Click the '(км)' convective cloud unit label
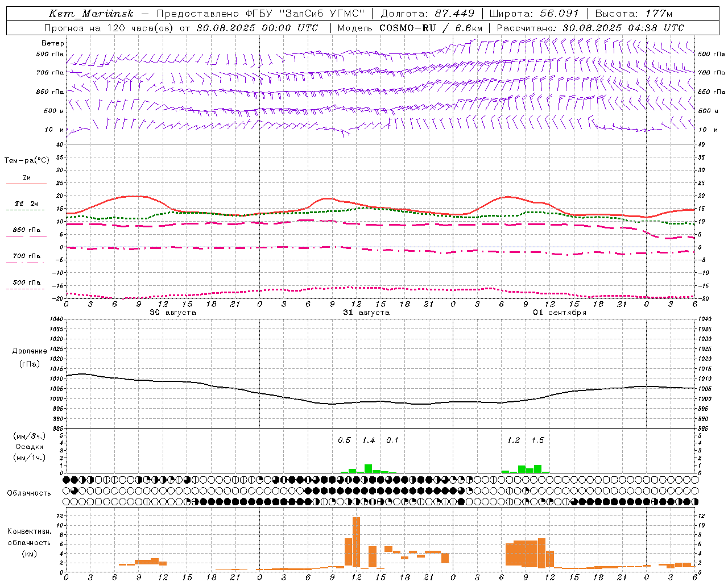728x582 pixels. (30, 554)
